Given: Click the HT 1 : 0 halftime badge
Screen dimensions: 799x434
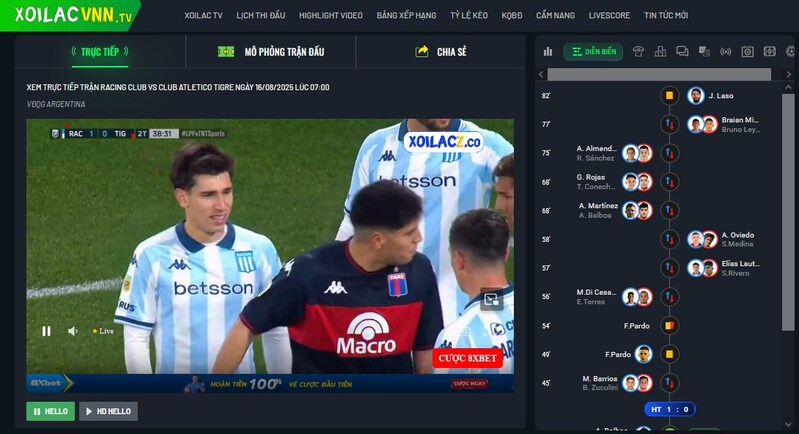Looking at the screenshot, I should pyautogui.click(x=670, y=410).
